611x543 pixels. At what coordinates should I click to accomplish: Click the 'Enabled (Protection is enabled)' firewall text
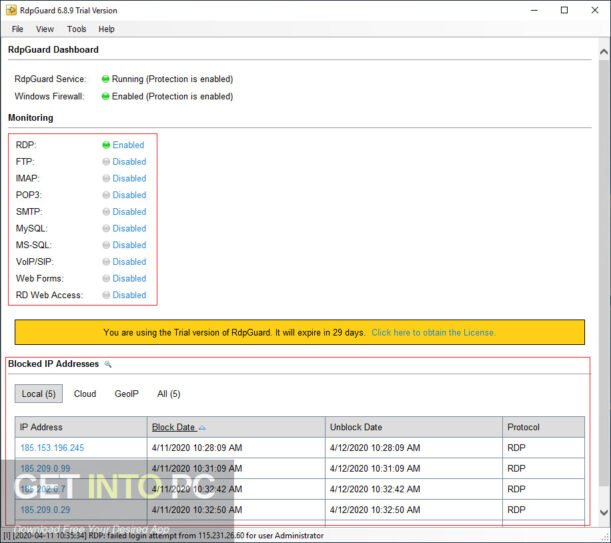172,96
